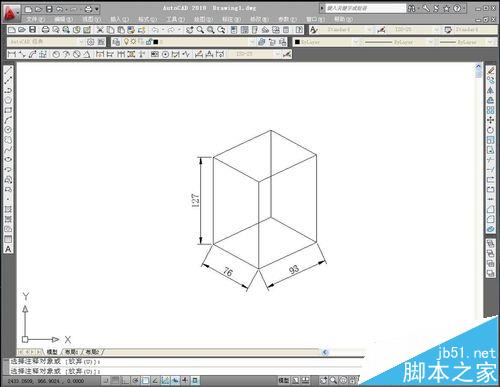Select the Table tool in draw toolbar
Viewport: 500px width, 387px height.
(8, 239)
